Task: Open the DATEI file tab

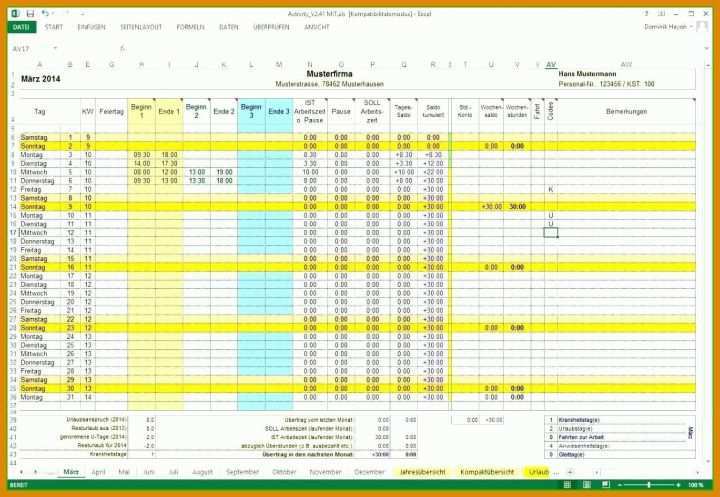Action: pyautogui.click(x=22, y=27)
